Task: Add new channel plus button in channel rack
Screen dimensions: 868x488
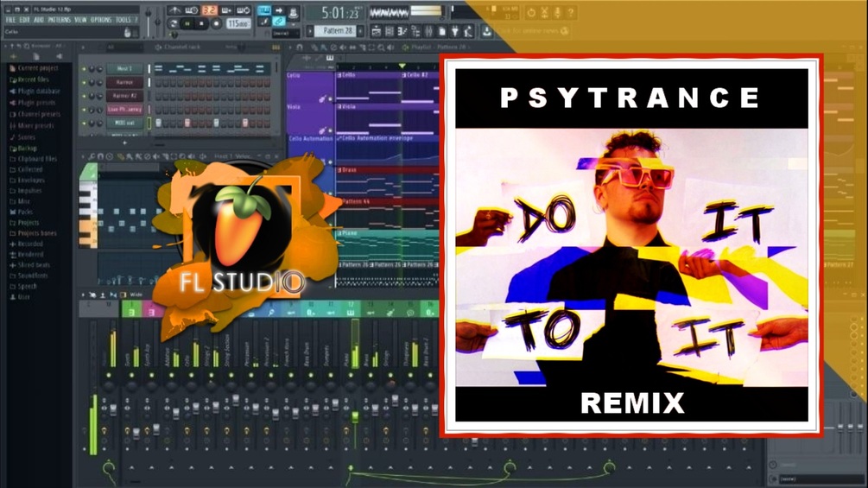Action: click(124, 143)
